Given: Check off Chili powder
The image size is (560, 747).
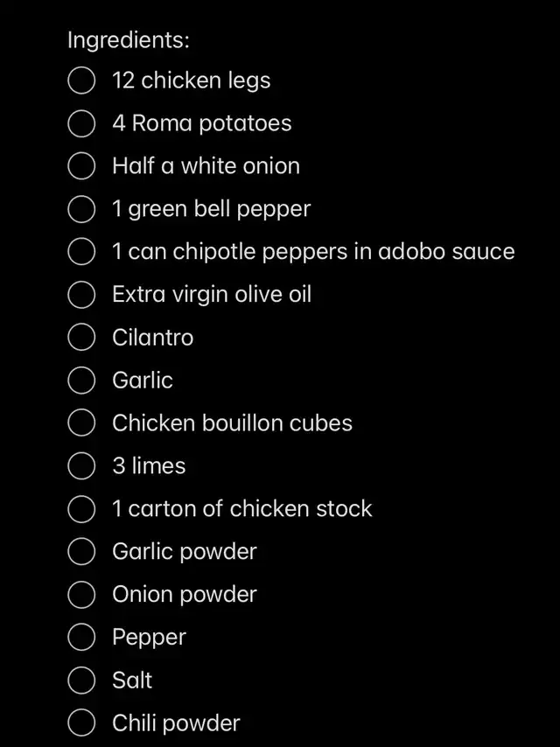Looking at the screenshot, I should (x=81, y=723).
